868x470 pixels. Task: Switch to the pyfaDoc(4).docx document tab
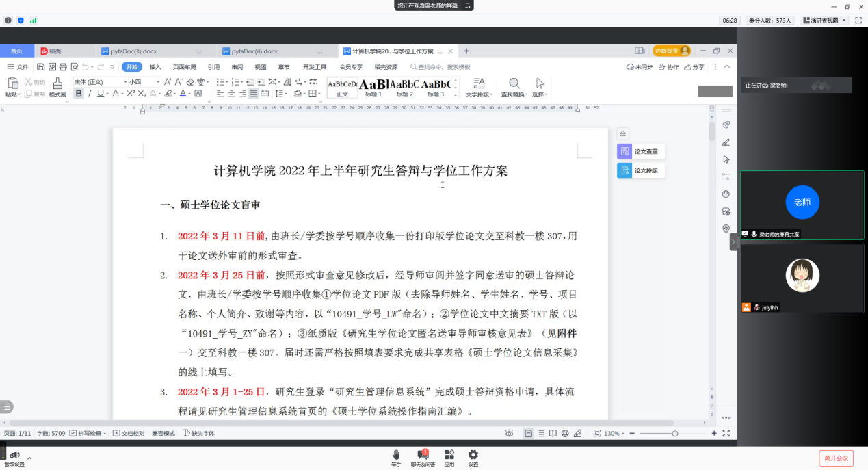click(x=254, y=51)
